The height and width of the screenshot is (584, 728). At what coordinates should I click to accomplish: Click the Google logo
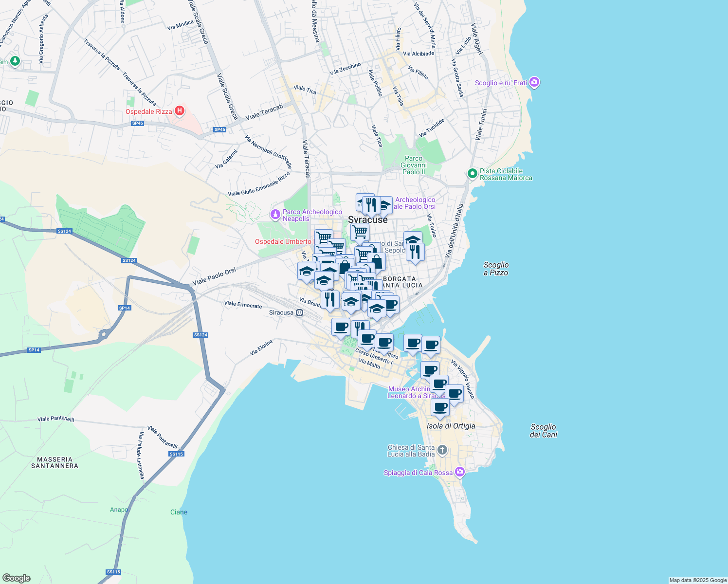(16, 578)
